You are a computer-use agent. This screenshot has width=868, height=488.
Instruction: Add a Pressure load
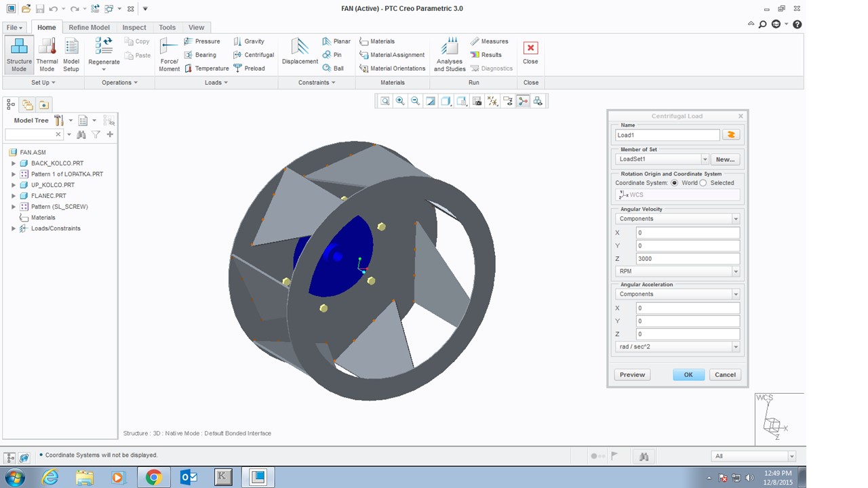(202, 41)
